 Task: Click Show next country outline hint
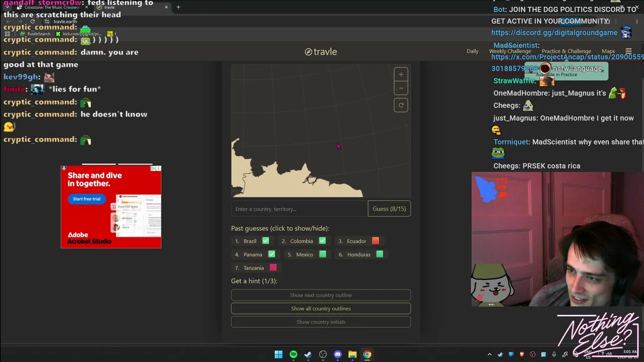[321, 295]
